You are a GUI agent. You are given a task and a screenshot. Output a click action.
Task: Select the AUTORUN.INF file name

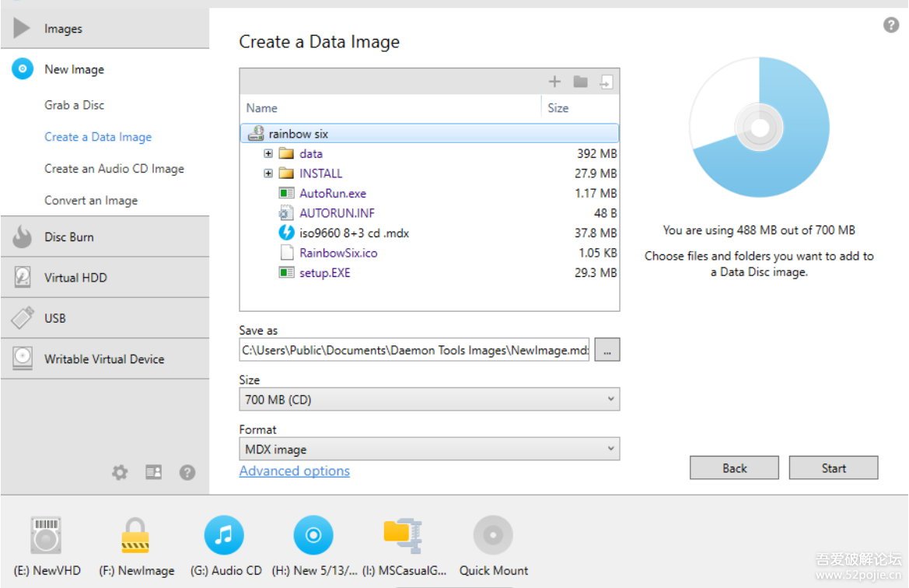(337, 213)
